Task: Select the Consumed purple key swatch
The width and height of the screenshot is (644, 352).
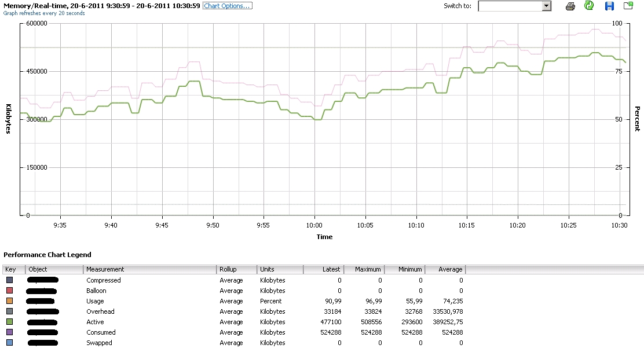Action: pos(9,332)
